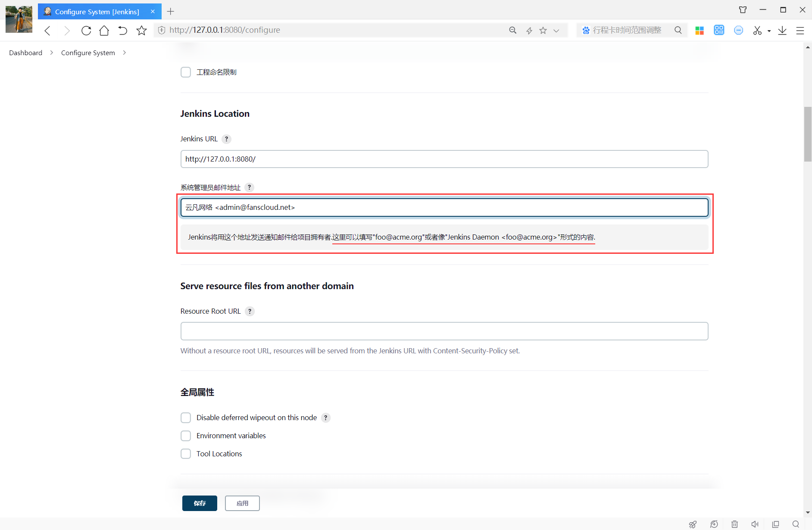The height and width of the screenshot is (530, 812).
Task: Click the skin/shirt icon in title bar
Action: click(743, 9)
